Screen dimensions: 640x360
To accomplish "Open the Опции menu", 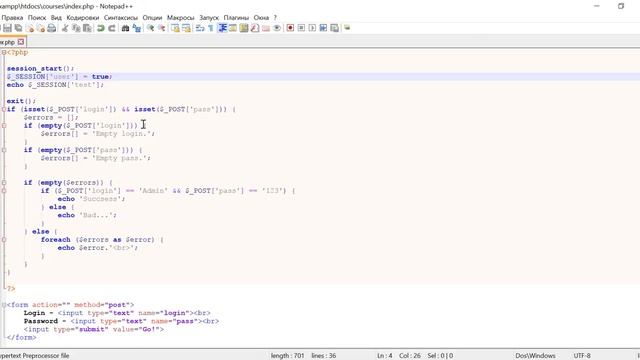I will pos(152,18).
